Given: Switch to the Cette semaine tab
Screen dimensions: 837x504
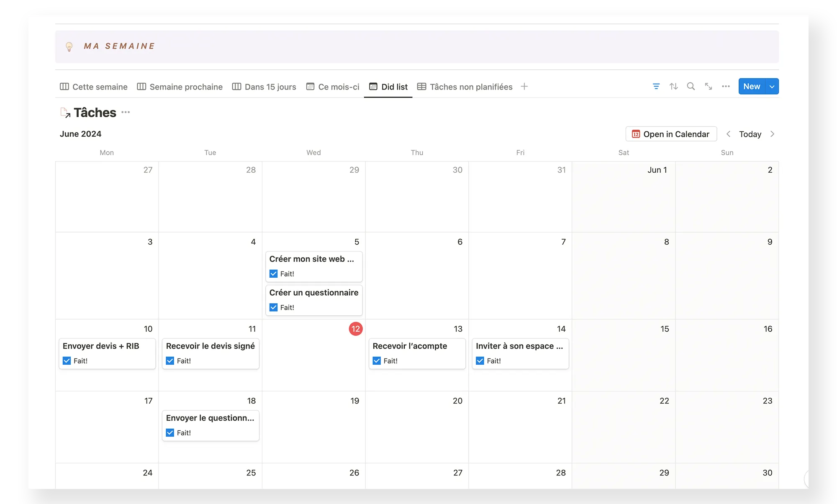Looking at the screenshot, I should pyautogui.click(x=94, y=87).
